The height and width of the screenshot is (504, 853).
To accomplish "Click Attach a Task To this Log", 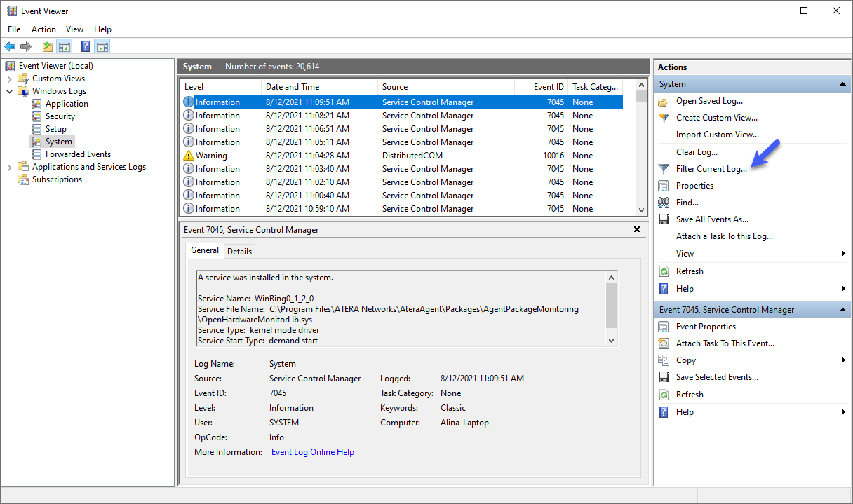I will 725,236.
